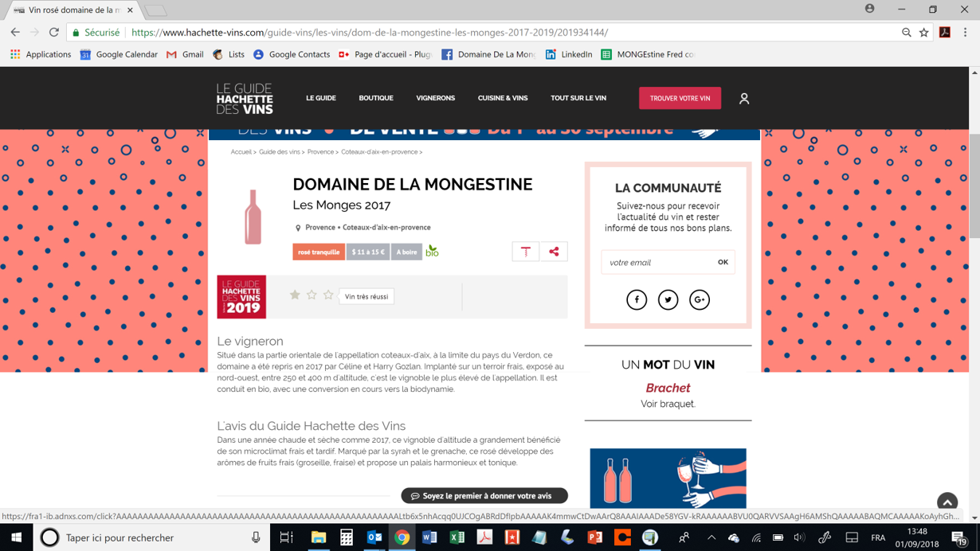Open the BOUTIQUE menu
Viewport: 980px width, 551px height.
pyautogui.click(x=376, y=98)
